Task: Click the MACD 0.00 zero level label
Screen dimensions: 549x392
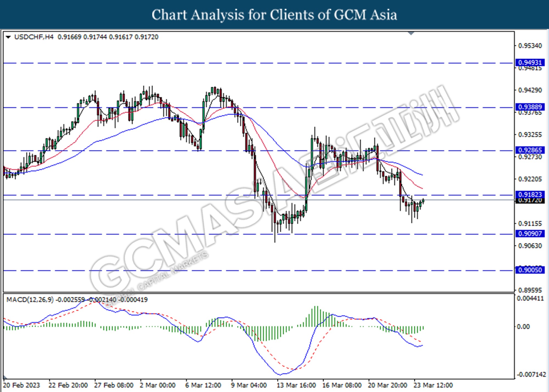Action: [x=523, y=327]
